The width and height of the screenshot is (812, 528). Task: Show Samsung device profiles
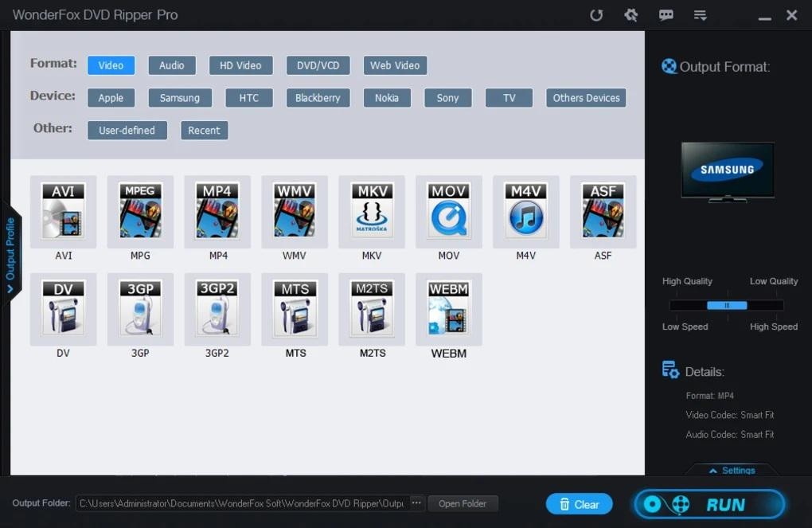180,98
